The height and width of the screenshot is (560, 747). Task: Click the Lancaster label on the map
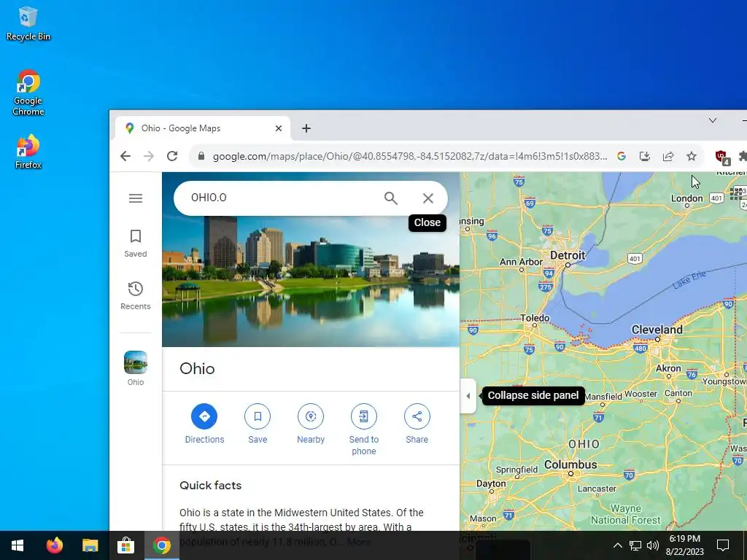pos(597,489)
